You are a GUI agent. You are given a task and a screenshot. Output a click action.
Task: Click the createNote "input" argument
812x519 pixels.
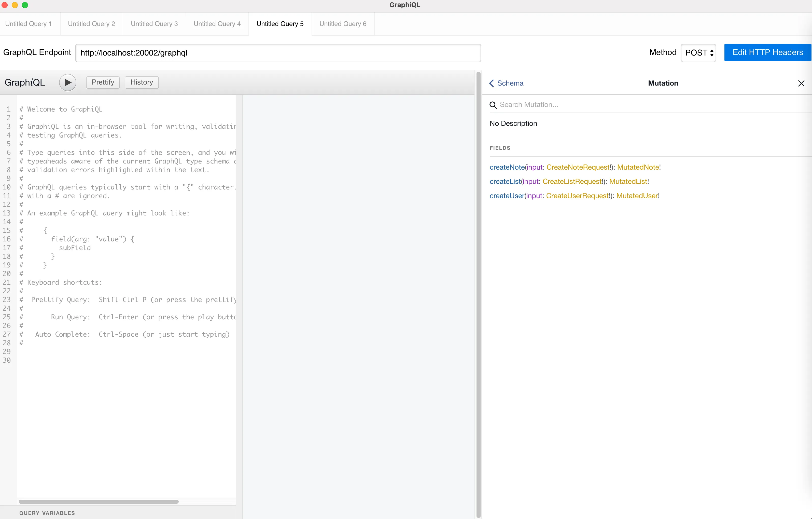click(x=535, y=167)
